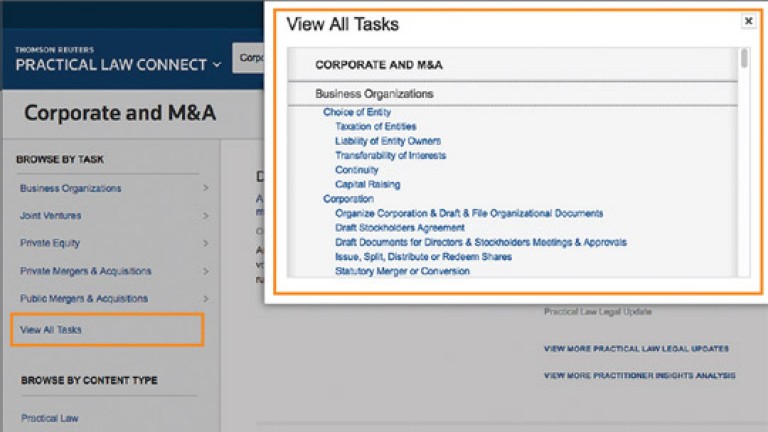Select Choice of Entity heading
Image resolution: width=768 pixels, height=432 pixels.
(x=356, y=113)
